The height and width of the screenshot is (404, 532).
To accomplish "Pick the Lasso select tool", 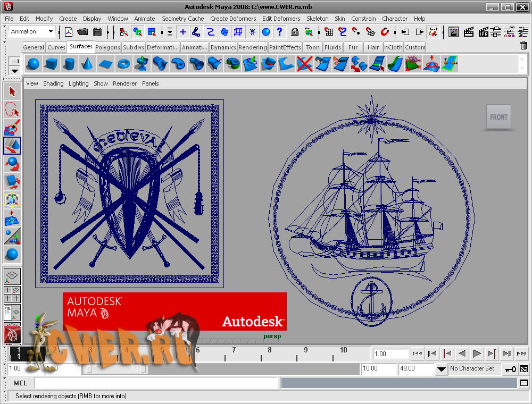I will [x=12, y=110].
